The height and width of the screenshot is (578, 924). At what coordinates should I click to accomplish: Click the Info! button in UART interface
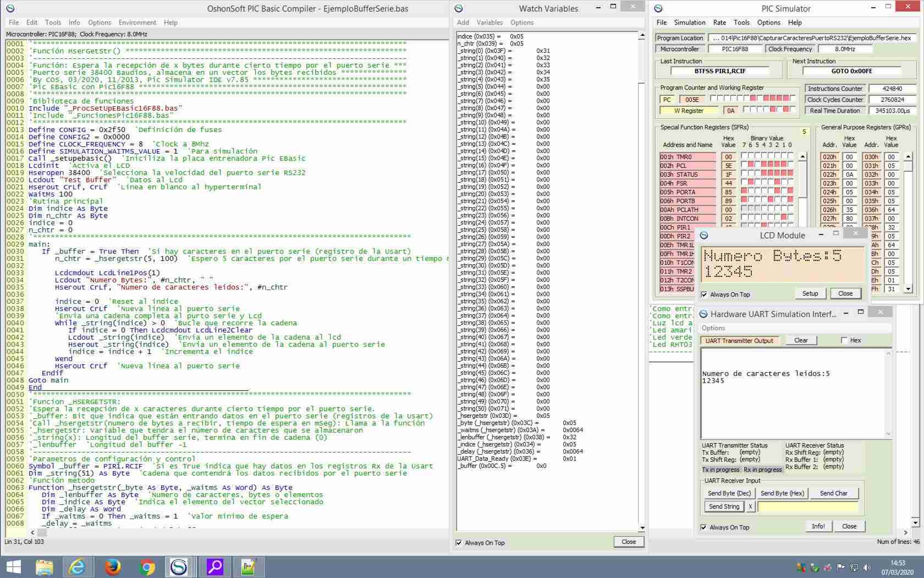coord(818,526)
